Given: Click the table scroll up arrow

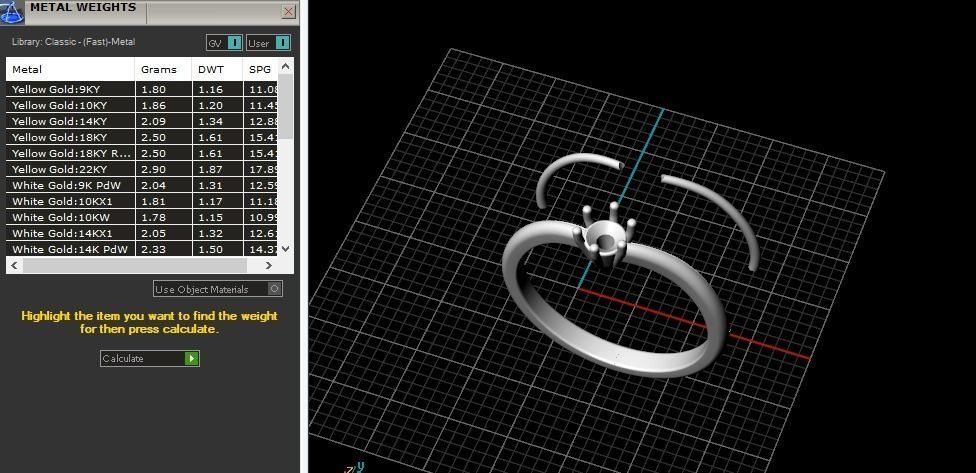Looking at the screenshot, I should pos(286,66).
